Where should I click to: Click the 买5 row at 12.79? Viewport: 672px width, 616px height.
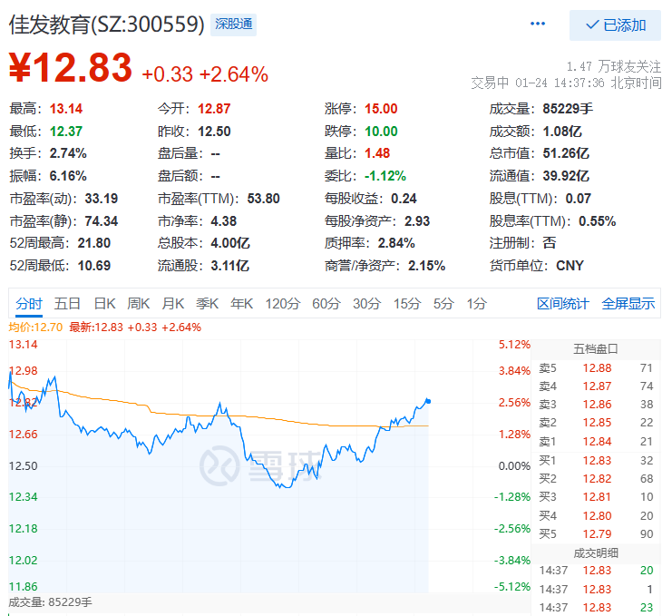tap(596, 534)
